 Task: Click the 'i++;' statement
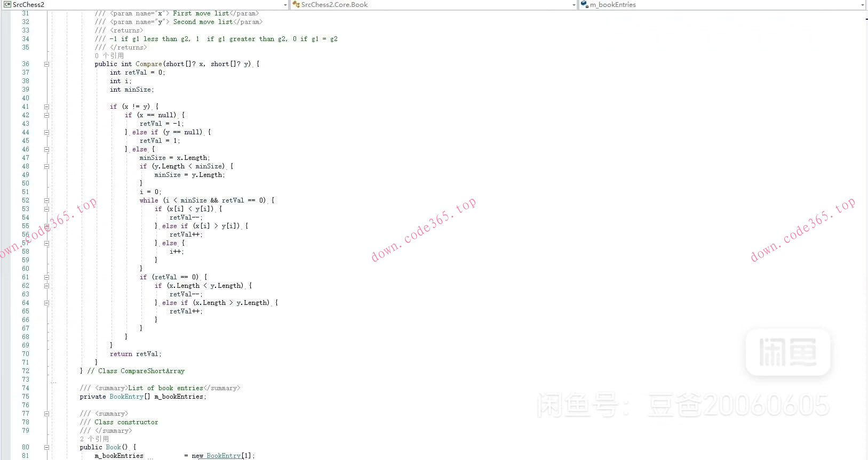pyautogui.click(x=177, y=252)
